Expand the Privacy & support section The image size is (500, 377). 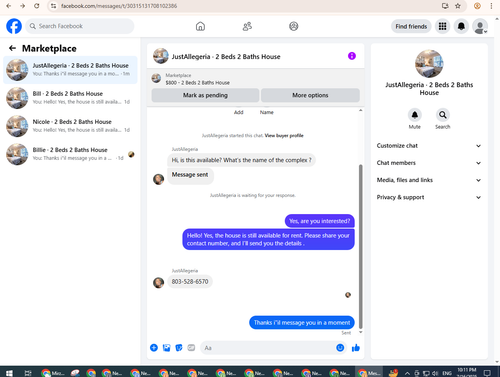(429, 197)
